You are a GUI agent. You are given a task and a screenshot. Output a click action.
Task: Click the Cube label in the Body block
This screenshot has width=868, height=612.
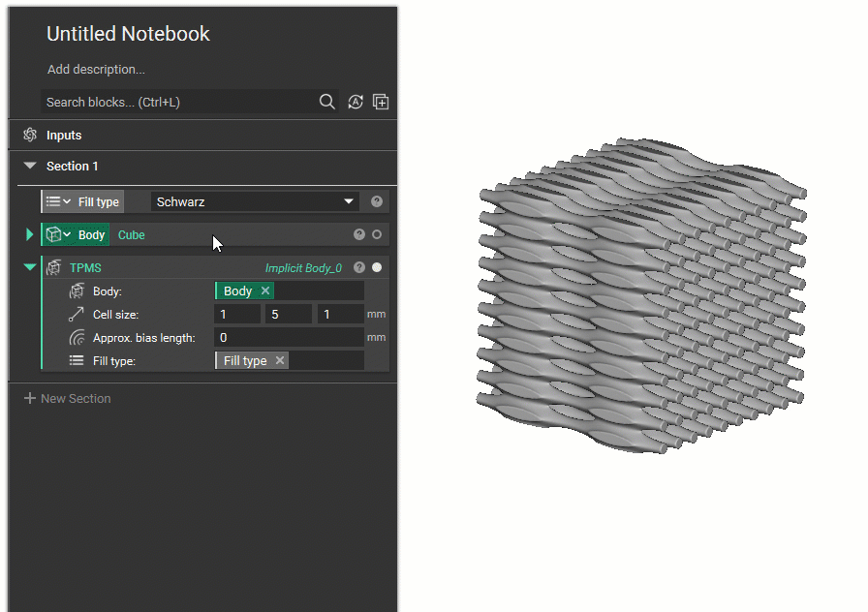131,234
